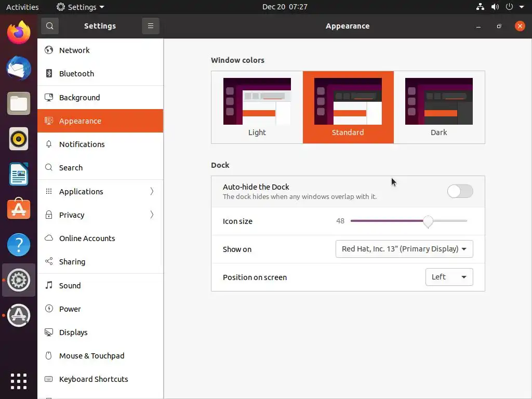Open Software Updater from the dock
The width and height of the screenshot is (532, 399).
19,315
